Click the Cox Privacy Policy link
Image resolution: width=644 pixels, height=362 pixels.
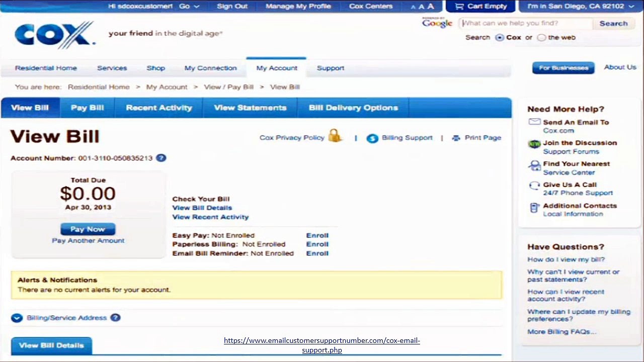292,138
